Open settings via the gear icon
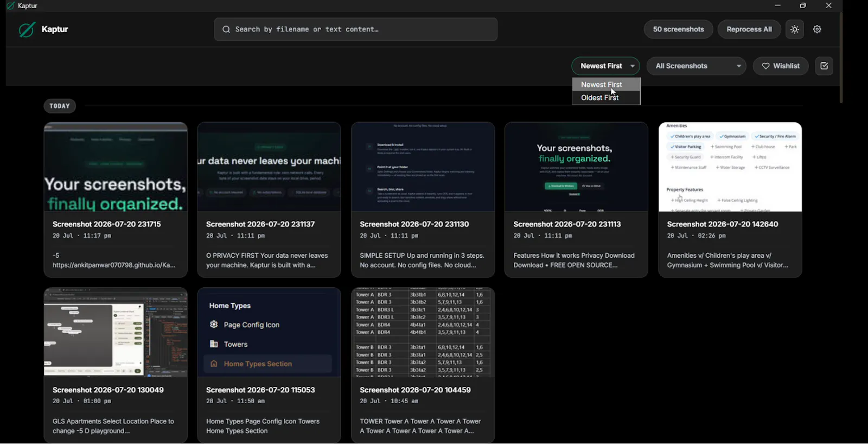The image size is (868, 444). coord(817,29)
